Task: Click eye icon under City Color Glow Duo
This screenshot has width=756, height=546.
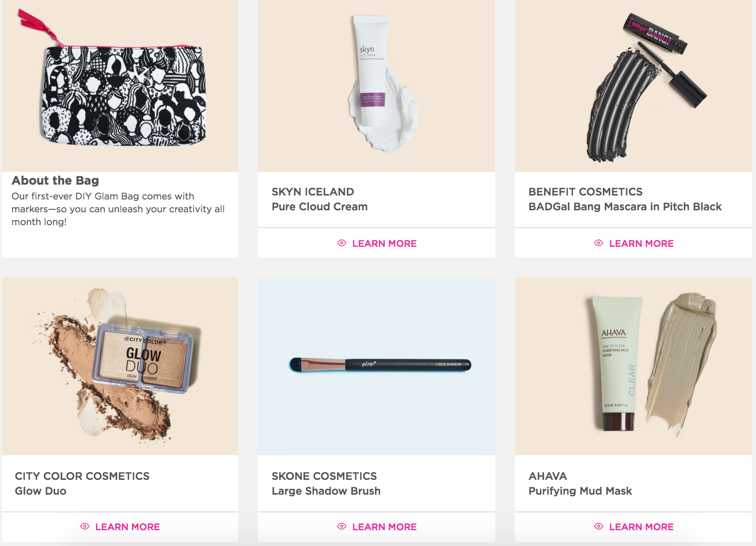Action: tap(84, 526)
